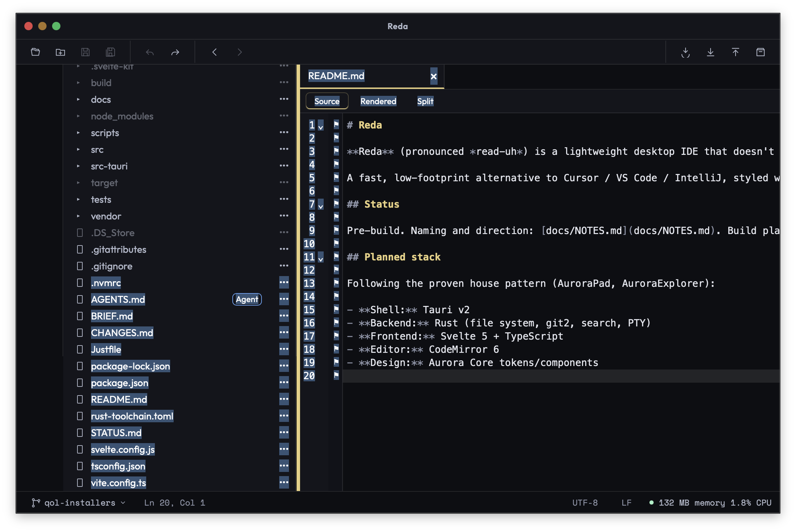The height and width of the screenshot is (532, 796).
Task: Expand the tests folder
Action: tap(78, 199)
